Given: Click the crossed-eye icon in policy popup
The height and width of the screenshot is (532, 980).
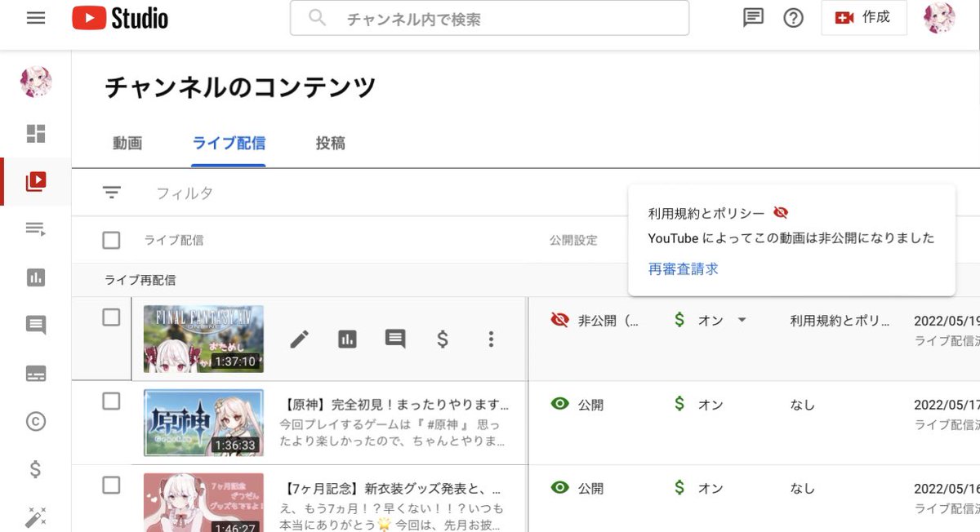Looking at the screenshot, I should (x=781, y=213).
